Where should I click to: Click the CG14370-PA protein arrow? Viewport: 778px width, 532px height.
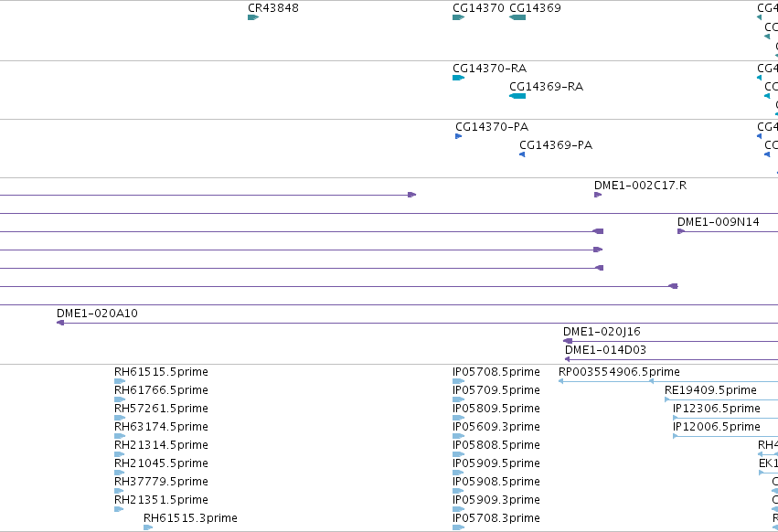(458, 136)
